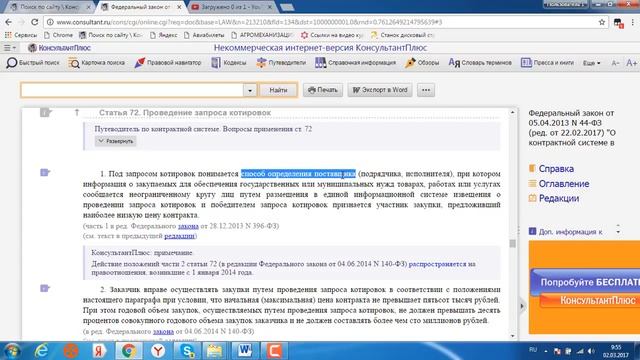This screenshot has height=360, width=640.
Task: Open the Яндекс bookmark
Action: pyautogui.click(x=164, y=35)
